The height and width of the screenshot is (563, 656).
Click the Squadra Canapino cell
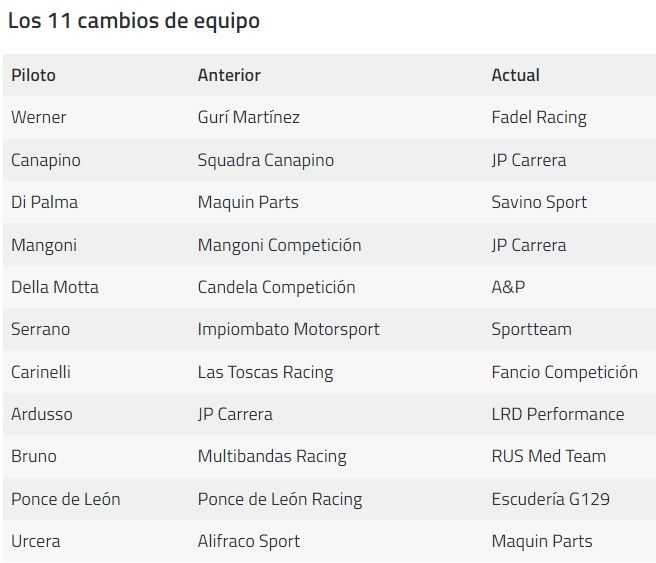(x=266, y=160)
